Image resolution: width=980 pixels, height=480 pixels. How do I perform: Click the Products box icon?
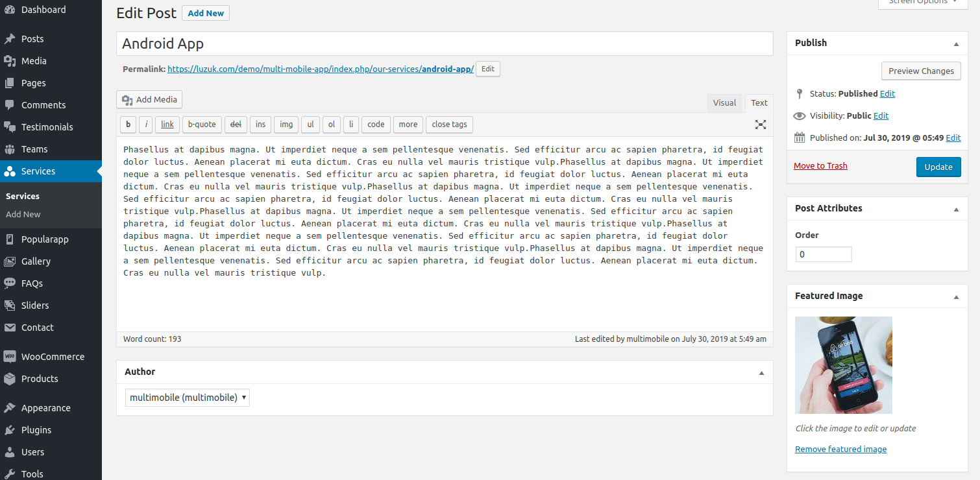coord(10,379)
